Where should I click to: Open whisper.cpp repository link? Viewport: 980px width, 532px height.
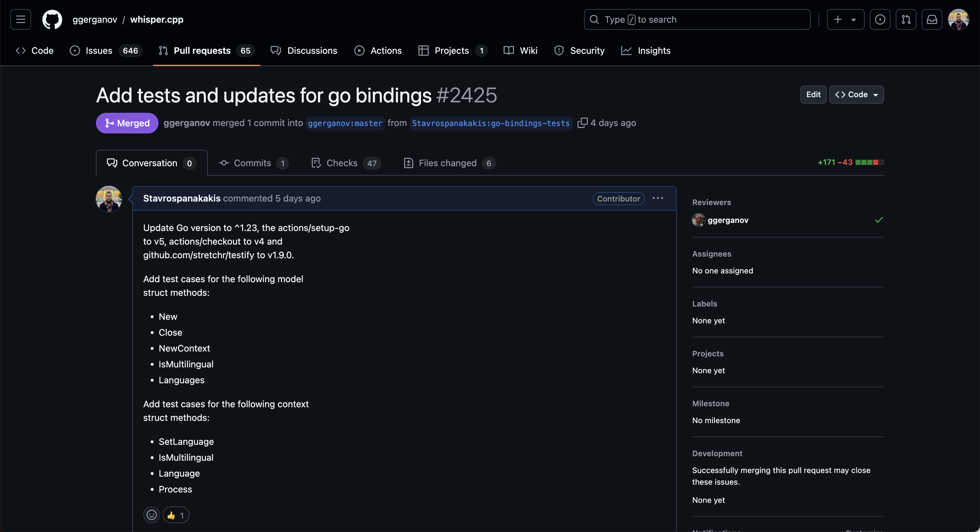(x=157, y=19)
